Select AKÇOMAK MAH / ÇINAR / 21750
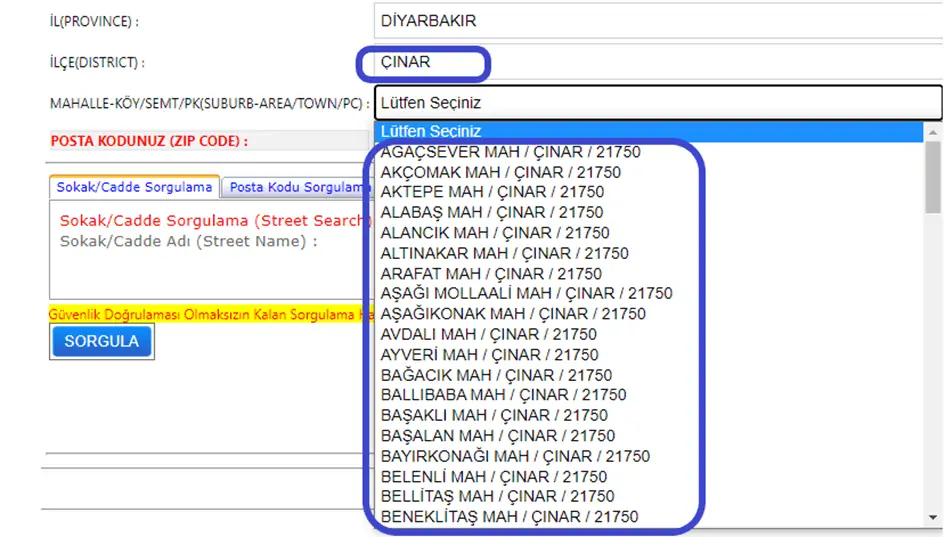 pos(500,172)
